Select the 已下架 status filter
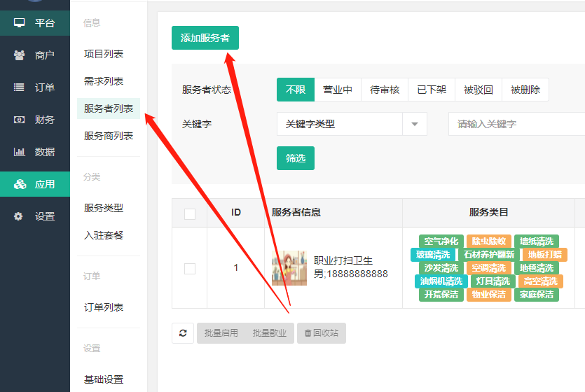The width and height of the screenshot is (585, 392). point(432,90)
